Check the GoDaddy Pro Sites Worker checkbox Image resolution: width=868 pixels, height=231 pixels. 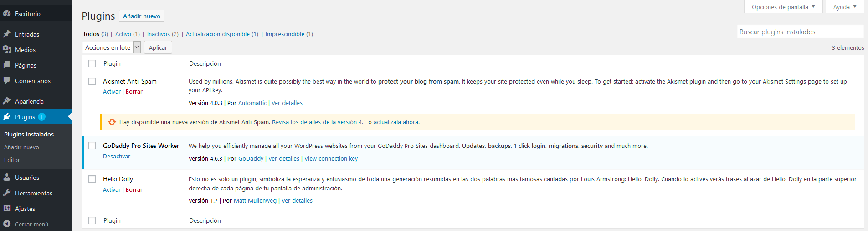tap(92, 146)
